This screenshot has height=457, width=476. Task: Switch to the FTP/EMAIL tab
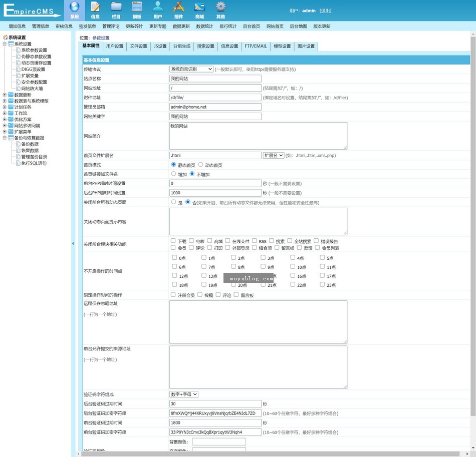pos(256,46)
